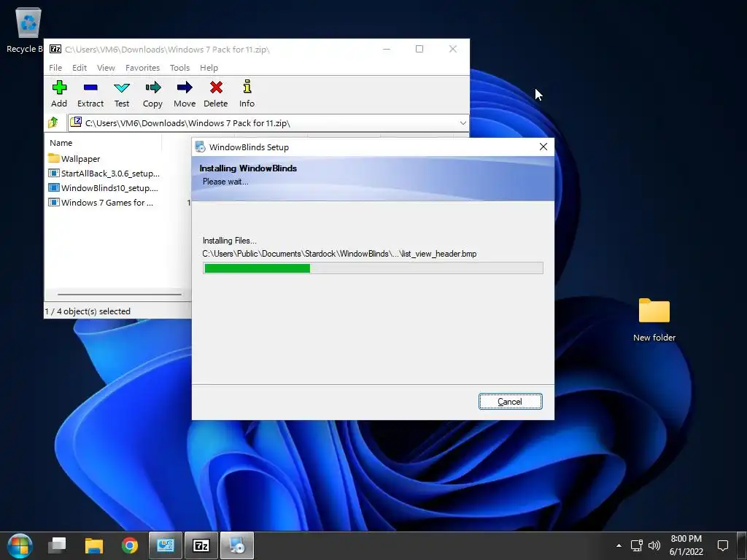Switch to the 7-Zip taskbar button
Image resolution: width=747 pixels, height=560 pixels.
pos(201,545)
